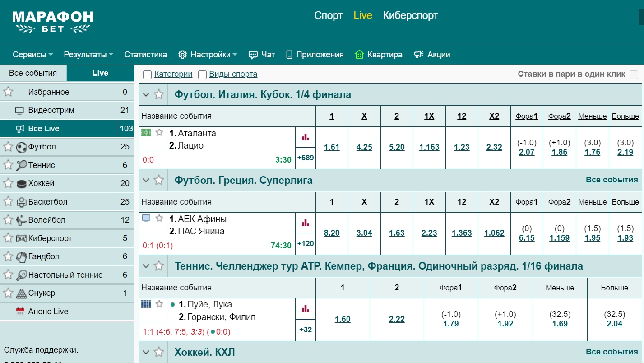The image size is (644, 363).
Task: Click the soccer ball icon beside Футбол
Action: point(22,147)
